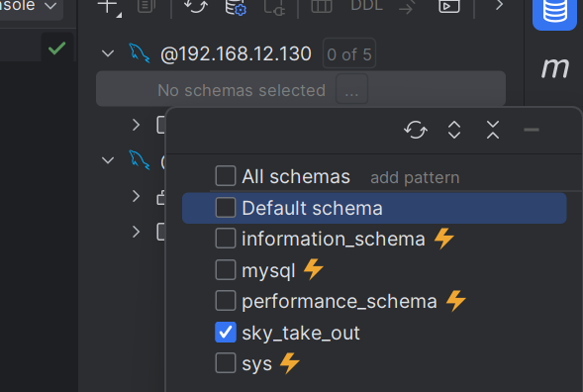583x392 pixels.
Task: Check the All schemas checkbox
Action: (226, 176)
